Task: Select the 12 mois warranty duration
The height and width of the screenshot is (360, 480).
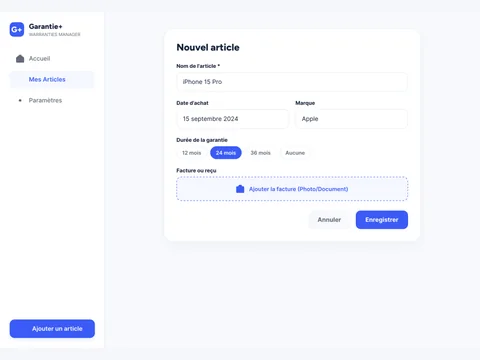Action: tap(192, 153)
